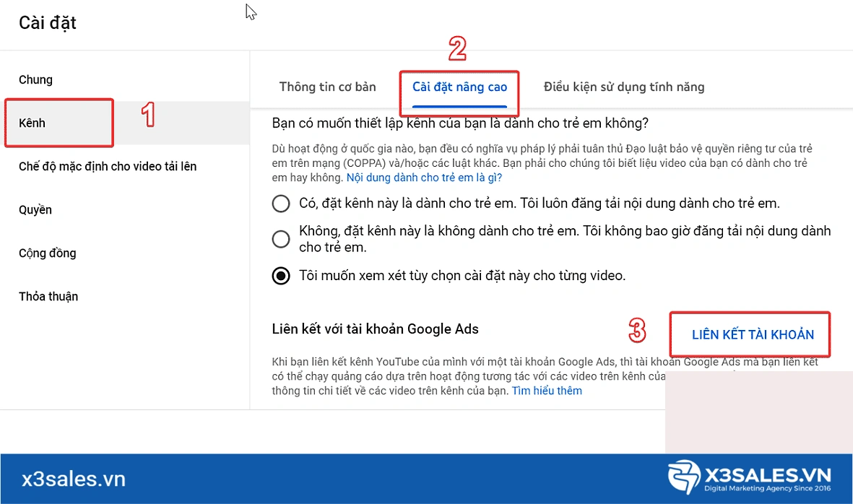The width and height of the screenshot is (853, 504).
Task: Select radio 'Không, đặt kênh này là không dành cho trẻ em'
Action: click(x=281, y=239)
